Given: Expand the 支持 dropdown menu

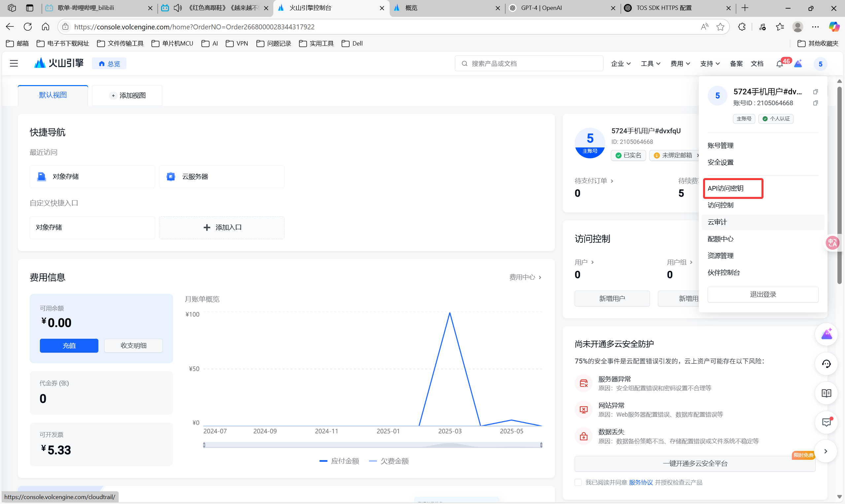Looking at the screenshot, I should coord(709,64).
